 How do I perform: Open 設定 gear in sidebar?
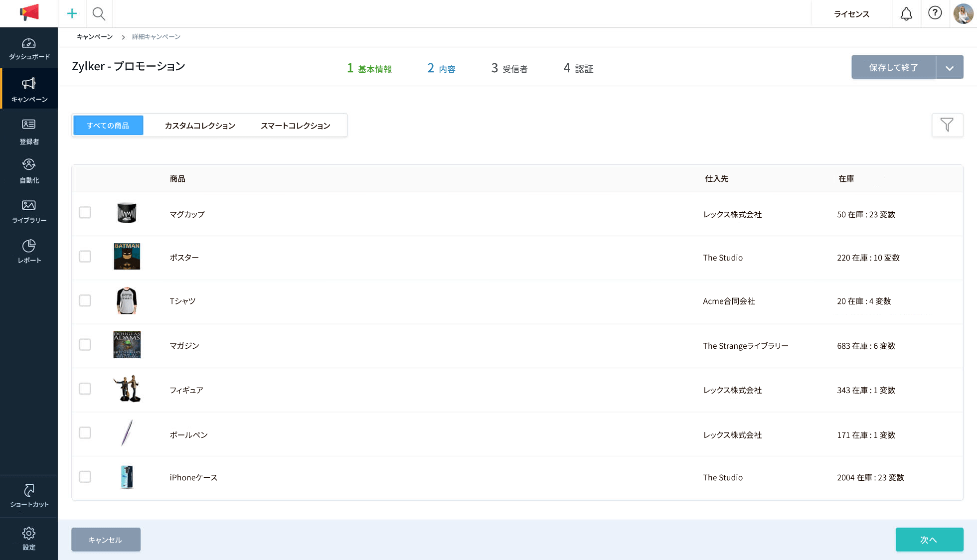tap(29, 539)
